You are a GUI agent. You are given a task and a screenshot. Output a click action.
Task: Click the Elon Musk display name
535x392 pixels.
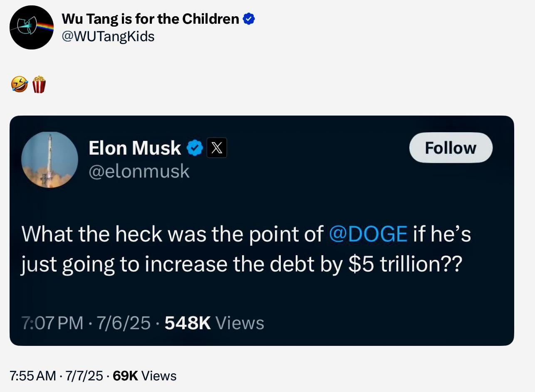pyautogui.click(x=134, y=148)
